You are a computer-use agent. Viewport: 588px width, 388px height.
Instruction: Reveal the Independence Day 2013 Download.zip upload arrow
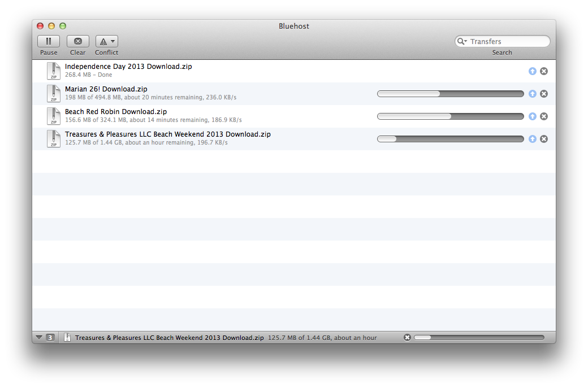(533, 71)
